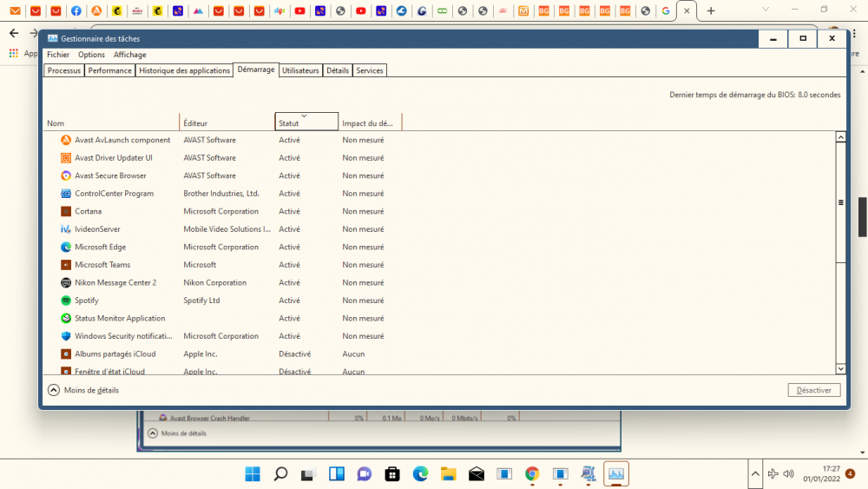Click the startup list scrollbar thumb

(x=840, y=202)
